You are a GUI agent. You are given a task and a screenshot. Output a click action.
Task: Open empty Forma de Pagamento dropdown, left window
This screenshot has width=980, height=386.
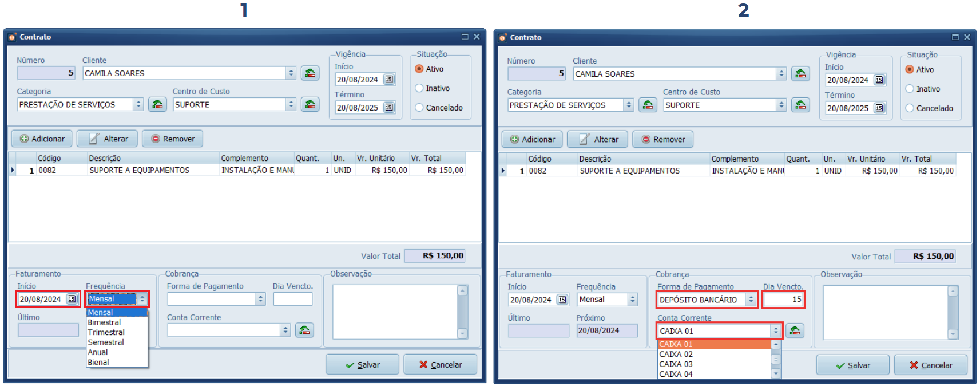[261, 299]
